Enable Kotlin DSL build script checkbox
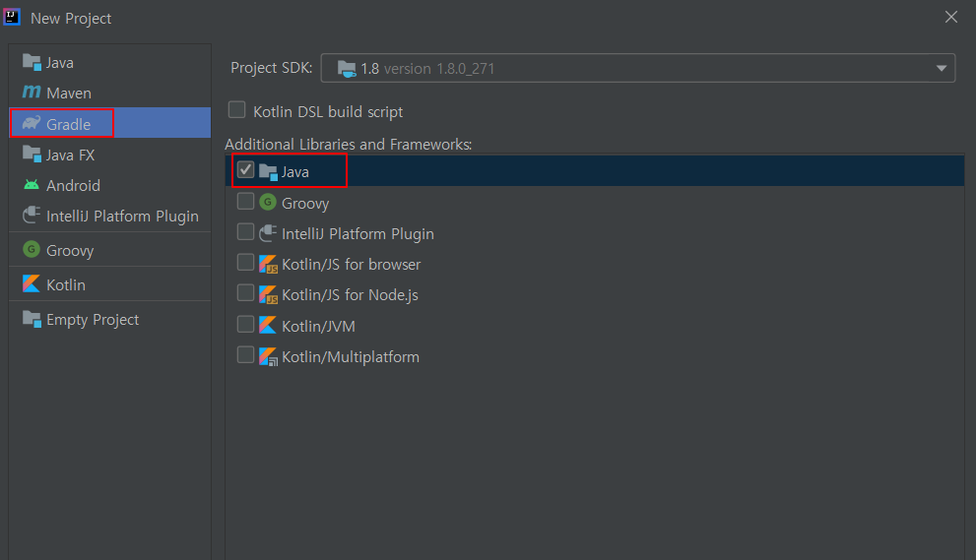 236,110
